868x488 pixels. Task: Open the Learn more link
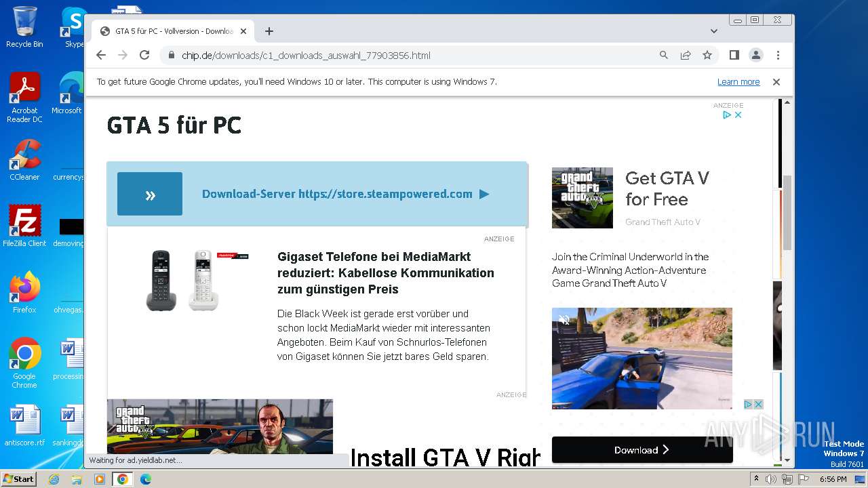pos(738,81)
